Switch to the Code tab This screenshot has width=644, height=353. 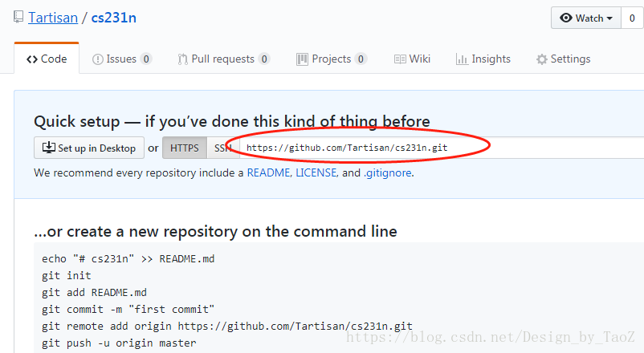47,59
